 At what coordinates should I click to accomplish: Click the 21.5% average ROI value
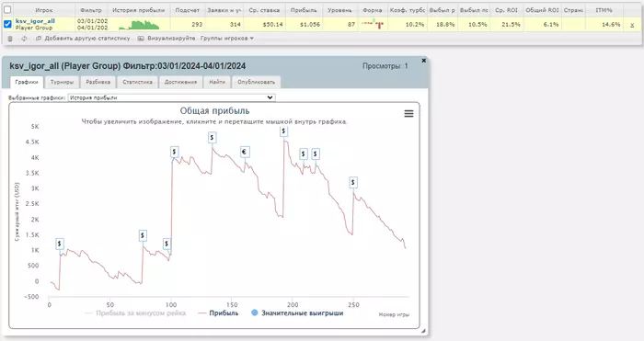[x=511, y=25]
